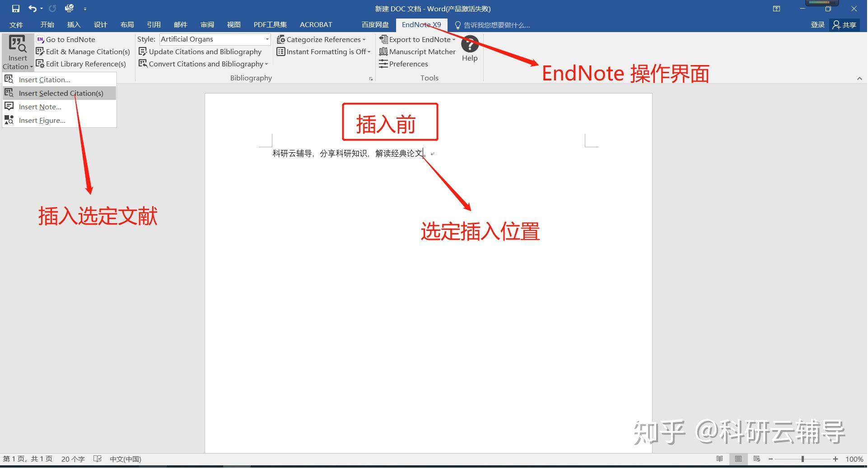Open Ribbon Display Options icon
The width and height of the screenshot is (868, 468).
click(776, 9)
